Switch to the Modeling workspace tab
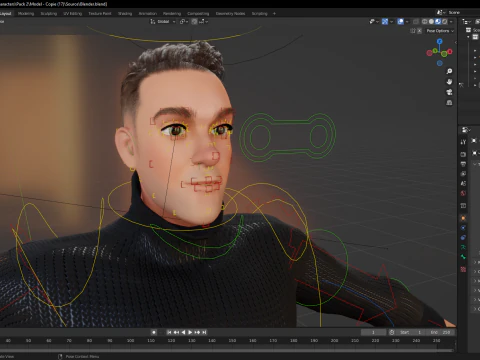Viewport: 480px width, 360px height. click(x=26, y=14)
